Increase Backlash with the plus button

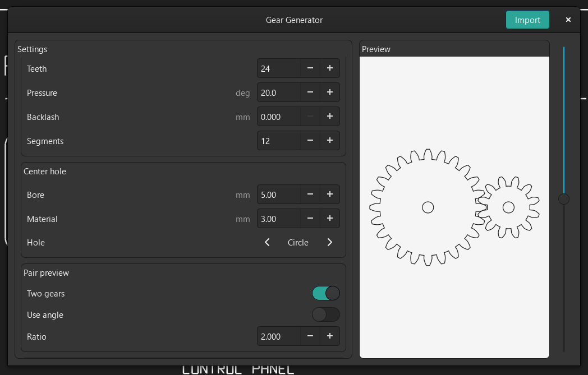[329, 117]
